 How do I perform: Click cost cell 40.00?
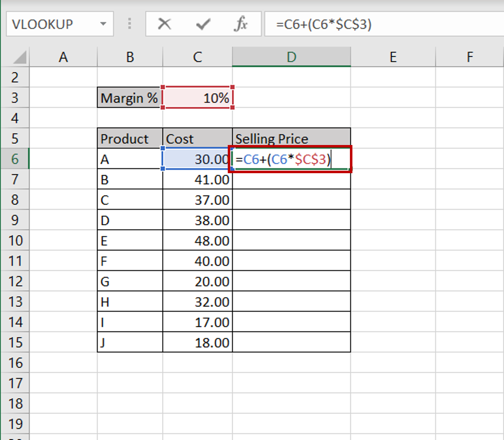[x=198, y=261]
